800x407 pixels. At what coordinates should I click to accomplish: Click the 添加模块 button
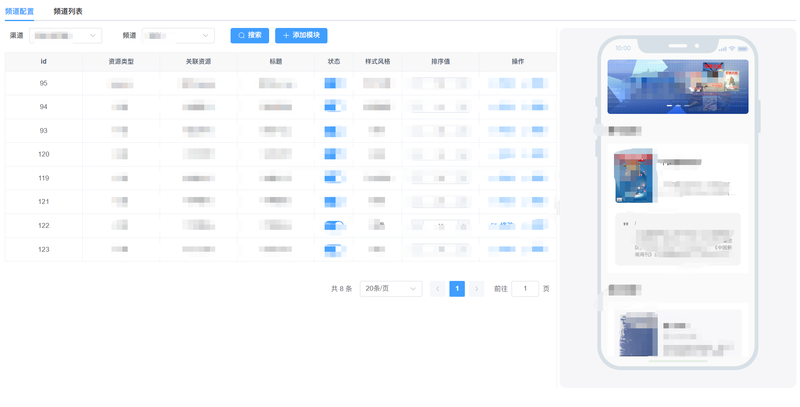(301, 36)
